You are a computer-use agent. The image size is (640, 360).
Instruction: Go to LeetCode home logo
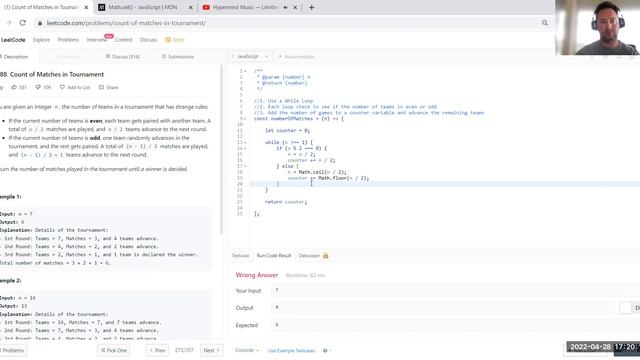13,40
